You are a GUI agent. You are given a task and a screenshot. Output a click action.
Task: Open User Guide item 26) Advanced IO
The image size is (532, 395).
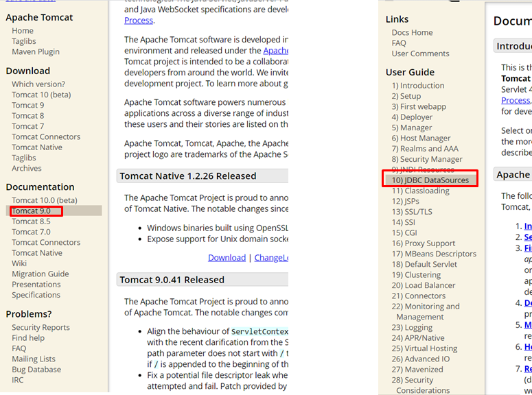pos(421,359)
